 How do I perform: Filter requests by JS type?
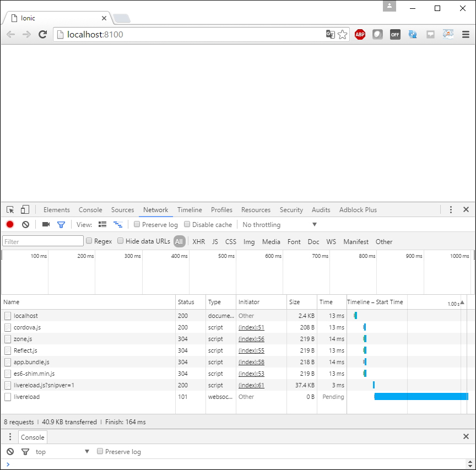click(215, 242)
